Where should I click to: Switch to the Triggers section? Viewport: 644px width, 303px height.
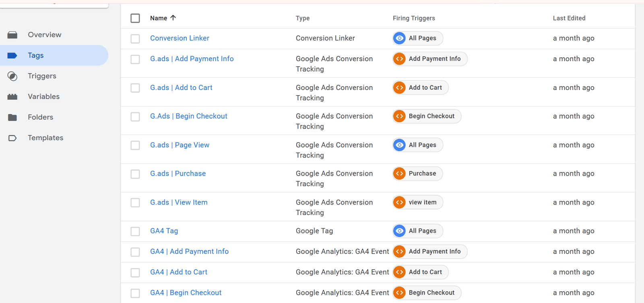click(x=42, y=76)
